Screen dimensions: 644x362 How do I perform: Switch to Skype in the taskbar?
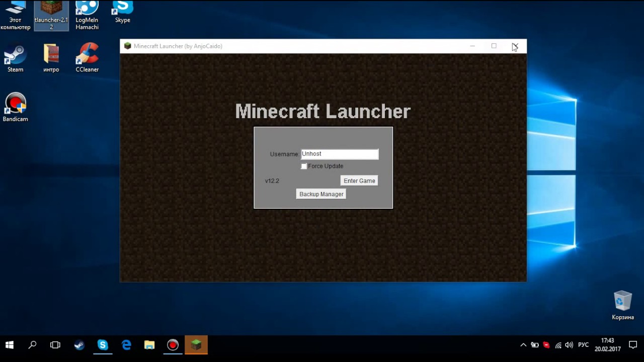pyautogui.click(x=103, y=345)
